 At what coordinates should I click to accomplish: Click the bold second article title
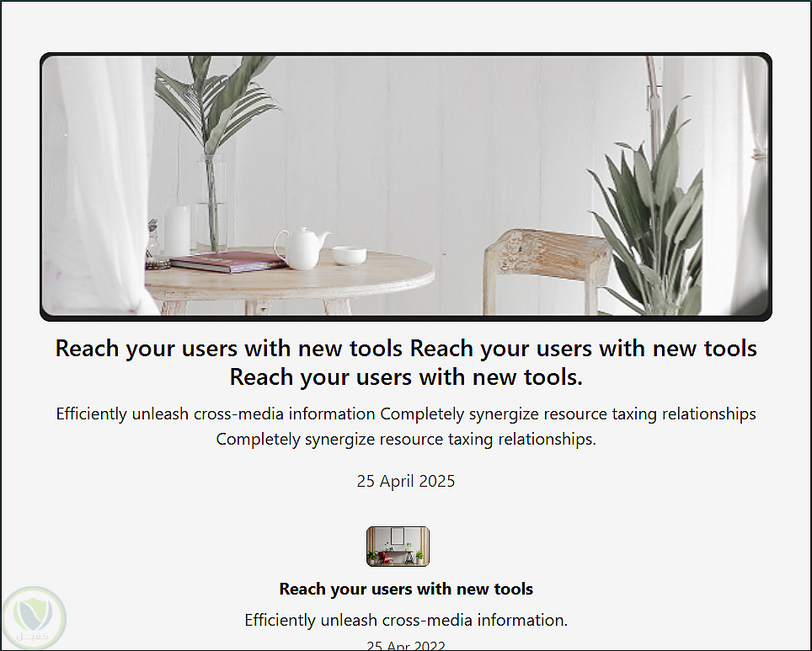pyautogui.click(x=406, y=589)
